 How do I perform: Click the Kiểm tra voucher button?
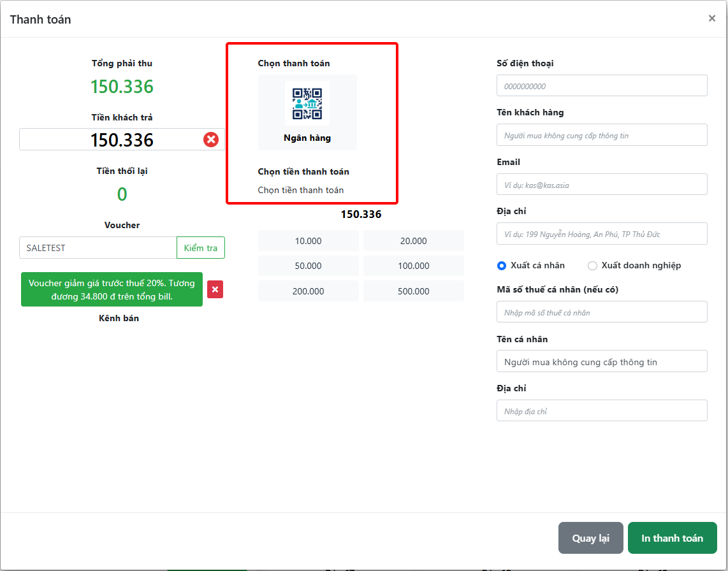200,248
